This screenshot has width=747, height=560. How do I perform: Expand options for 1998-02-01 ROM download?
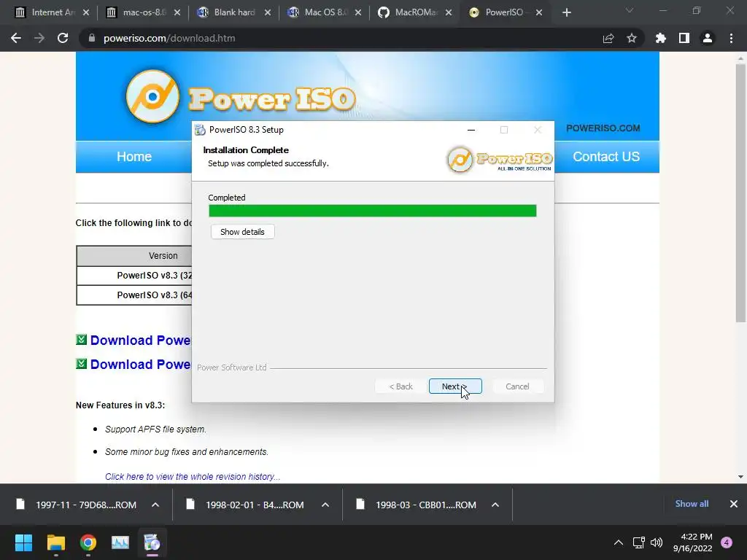coord(325,505)
